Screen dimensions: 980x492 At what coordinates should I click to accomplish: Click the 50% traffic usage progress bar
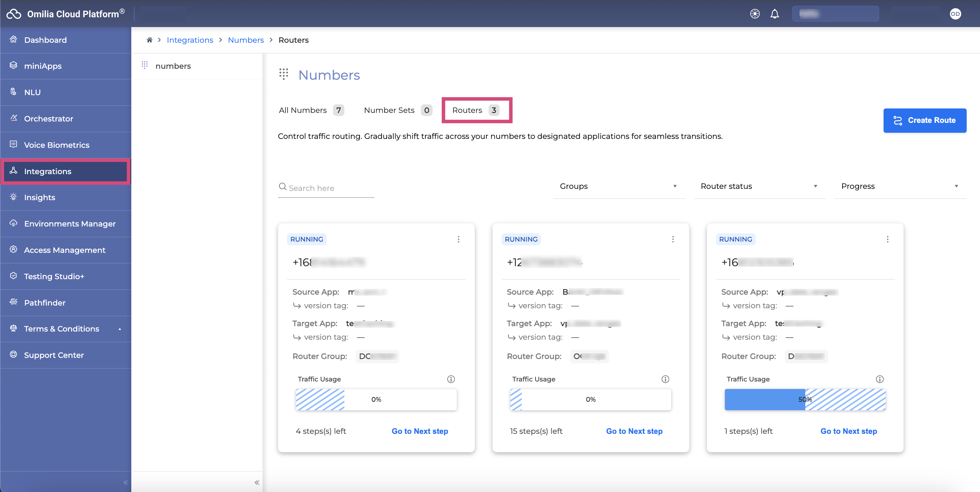805,400
